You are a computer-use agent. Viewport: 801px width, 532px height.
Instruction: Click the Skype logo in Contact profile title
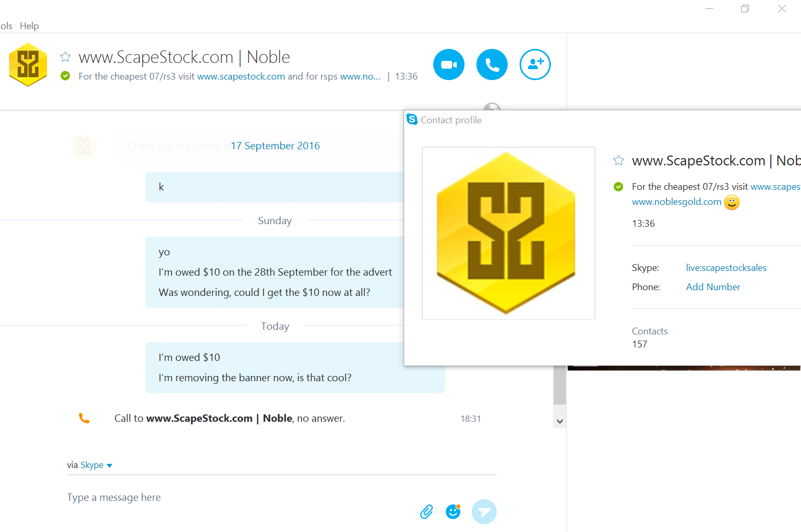point(412,119)
